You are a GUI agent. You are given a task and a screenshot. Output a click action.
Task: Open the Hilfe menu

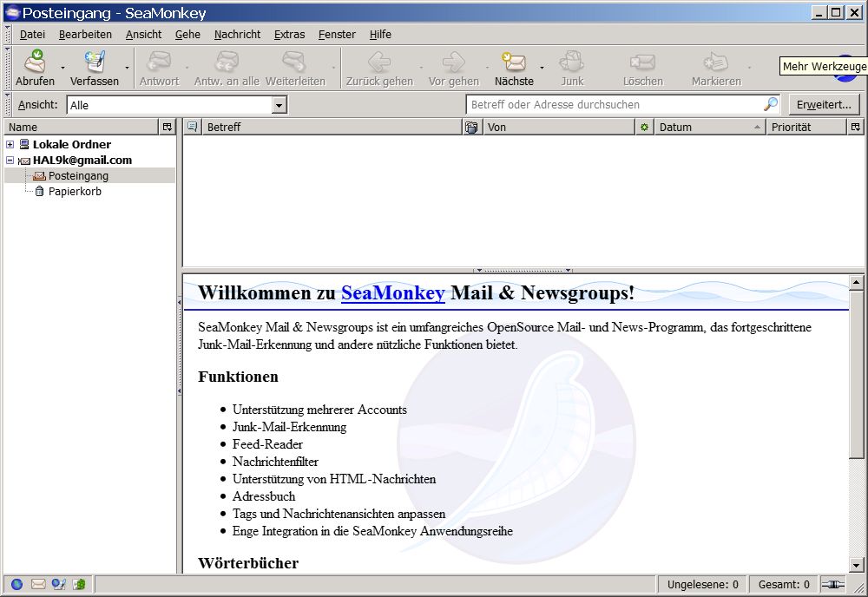pos(380,35)
